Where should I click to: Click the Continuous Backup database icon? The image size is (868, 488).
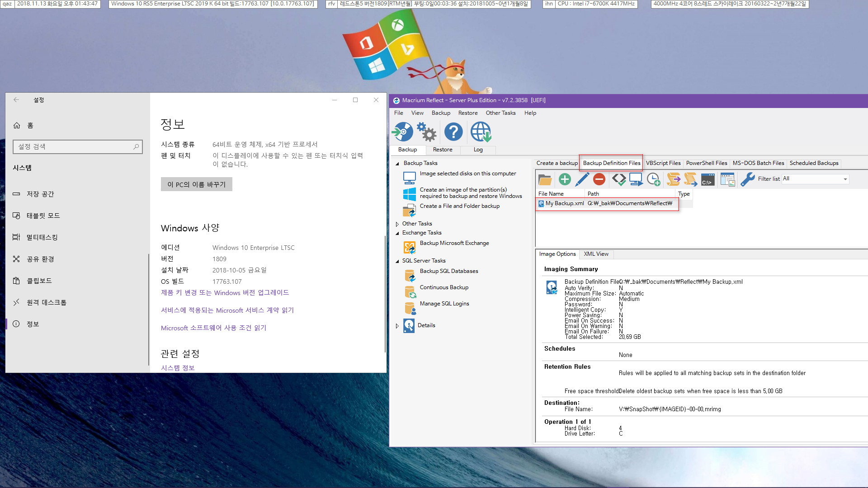tap(410, 292)
